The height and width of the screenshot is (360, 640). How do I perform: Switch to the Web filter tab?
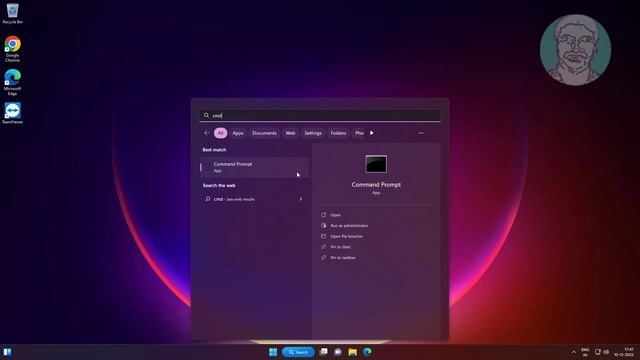click(290, 133)
